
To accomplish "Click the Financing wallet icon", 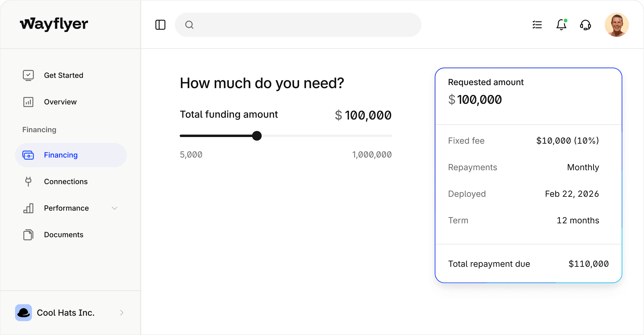I will [x=28, y=155].
